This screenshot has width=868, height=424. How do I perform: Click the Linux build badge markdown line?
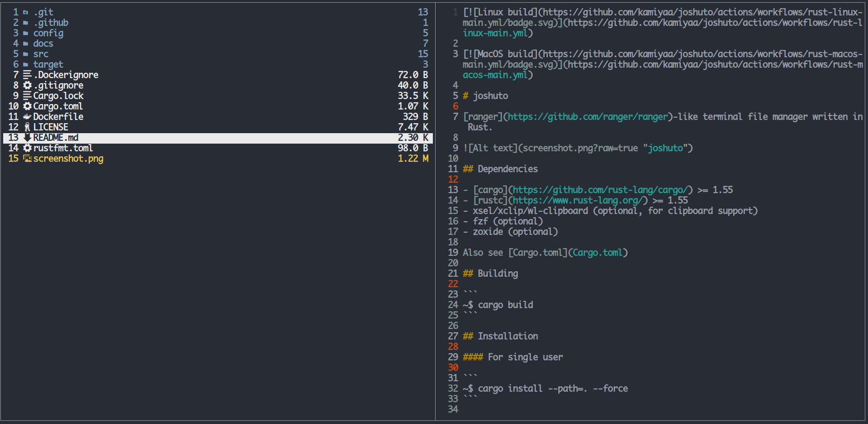click(663, 23)
